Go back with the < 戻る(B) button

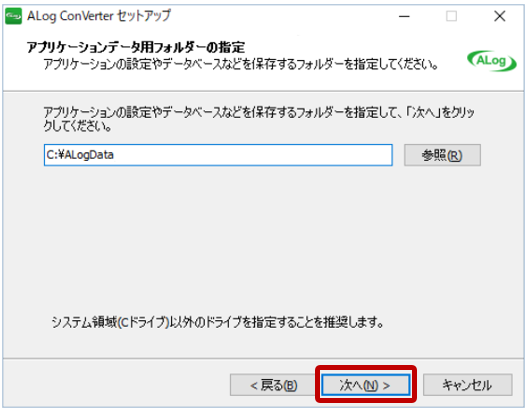(x=274, y=385)
